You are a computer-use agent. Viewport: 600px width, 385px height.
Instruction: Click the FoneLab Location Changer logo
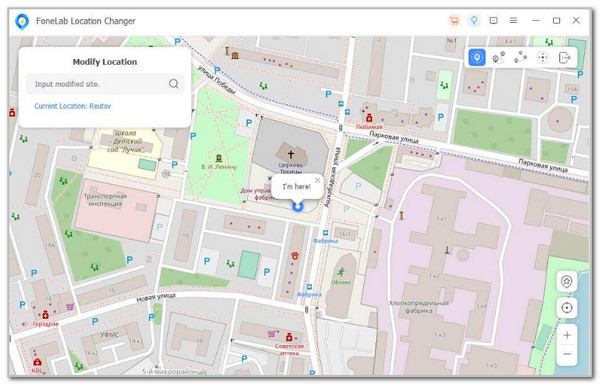coord(22,21)
